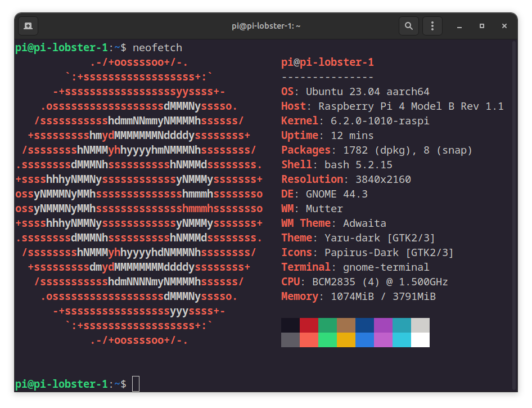This screenshot has width=532, height=408.
Task: Click the brown color block
Action: (x=346, y=325)
